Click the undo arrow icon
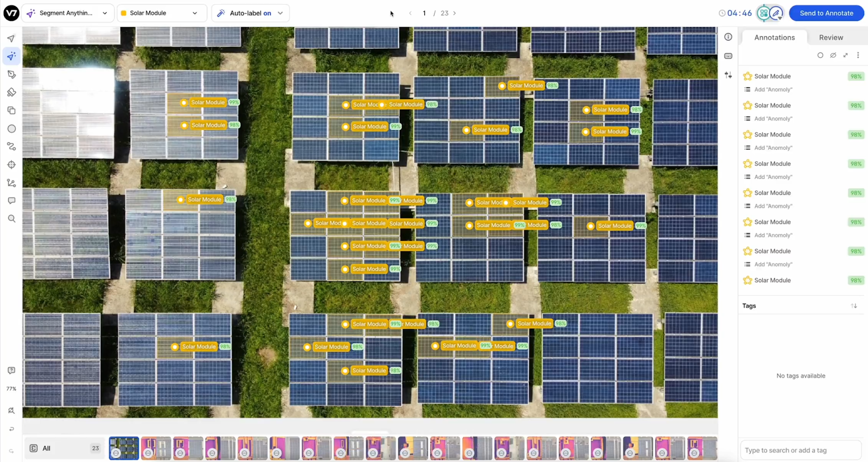 (x=11, y=429)
